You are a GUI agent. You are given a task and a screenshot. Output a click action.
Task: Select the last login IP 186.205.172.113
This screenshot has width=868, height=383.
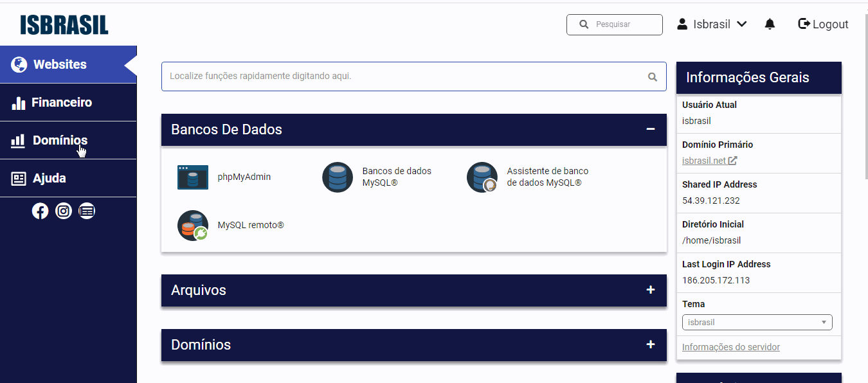(716, 280)
